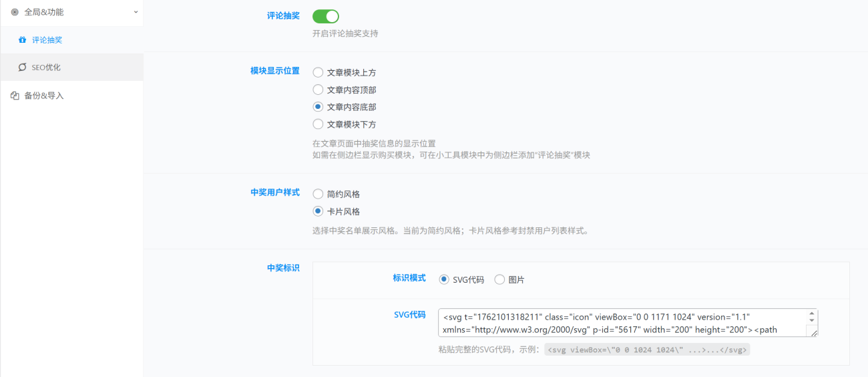
Task: Click the 备份&导入 copy icon
Action: [15, 96]
